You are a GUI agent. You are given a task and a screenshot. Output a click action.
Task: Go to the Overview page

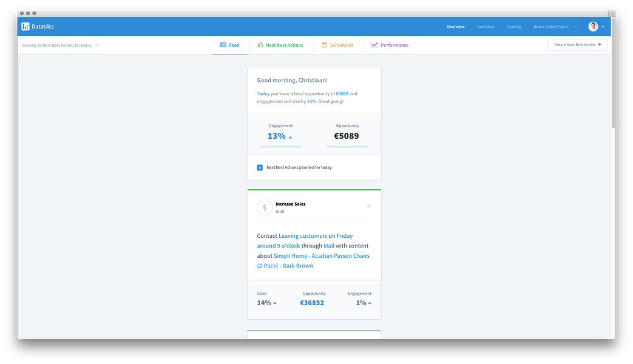pyautogui.click(x=455, y=27)
